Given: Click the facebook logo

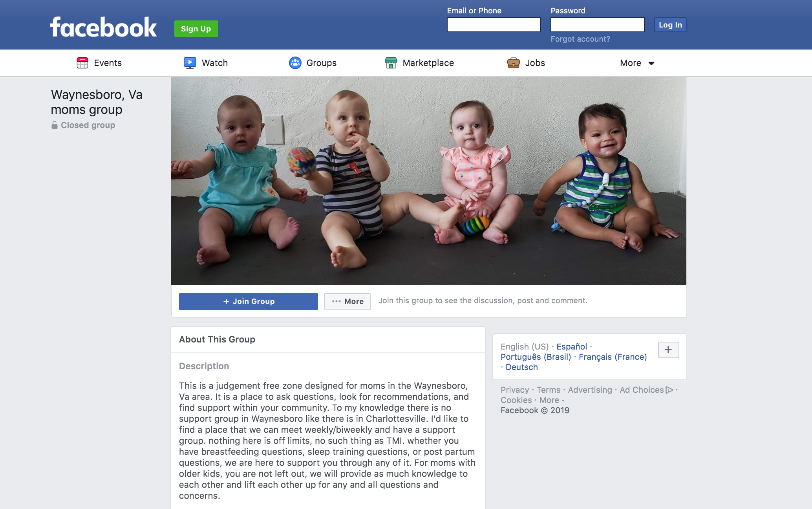Looking at the screenshot, I should (x=104, y=27).
